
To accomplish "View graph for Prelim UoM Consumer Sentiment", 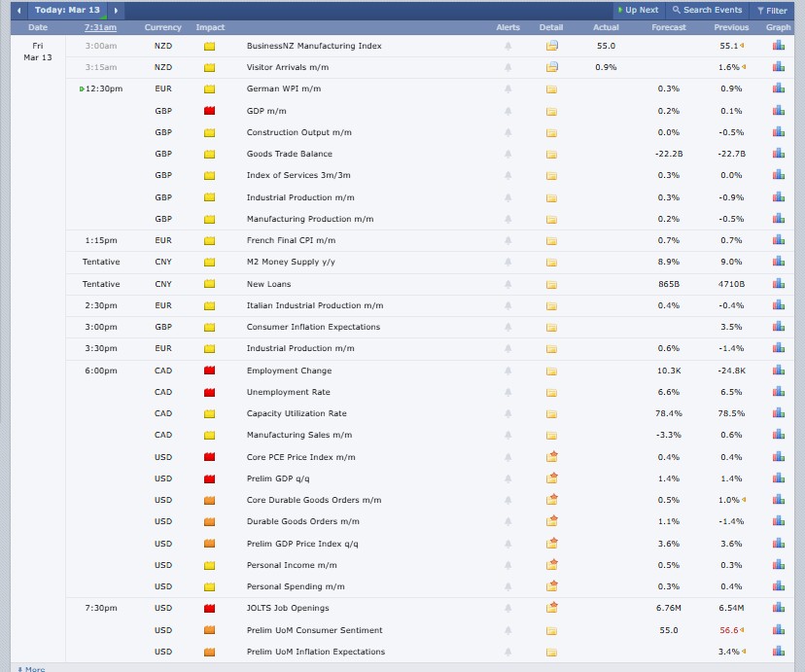I will (778, 630).
